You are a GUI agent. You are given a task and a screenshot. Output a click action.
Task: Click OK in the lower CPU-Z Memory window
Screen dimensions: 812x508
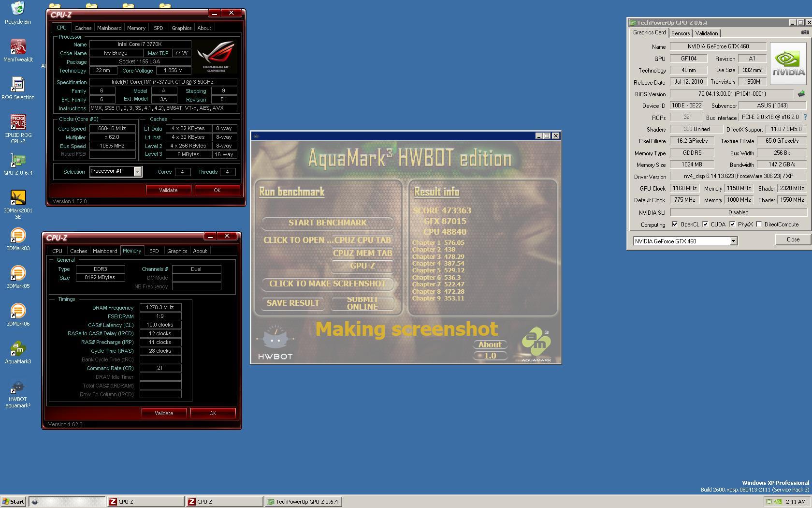213,413
